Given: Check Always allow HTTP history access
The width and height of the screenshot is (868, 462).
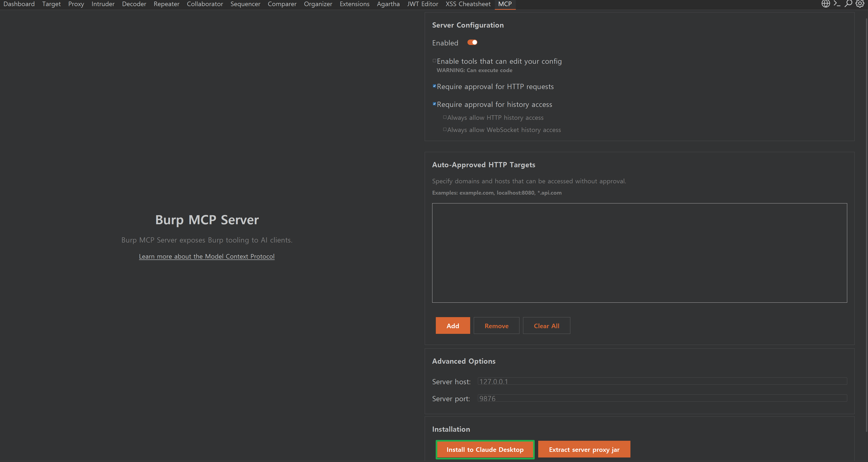Looking at the screenshot, I should pos(445,117).
